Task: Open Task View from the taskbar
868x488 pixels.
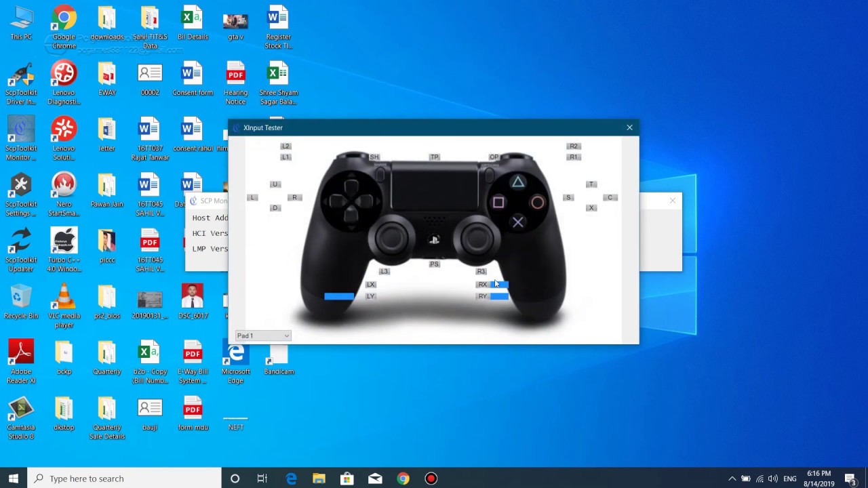Action: [262, 479]
